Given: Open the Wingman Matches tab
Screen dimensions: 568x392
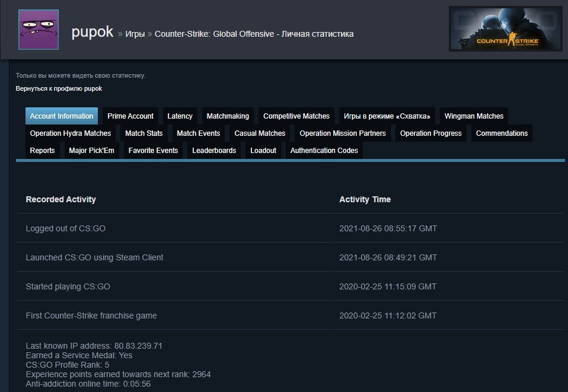Looking at the screenshot, I should [x=474, y=116].
